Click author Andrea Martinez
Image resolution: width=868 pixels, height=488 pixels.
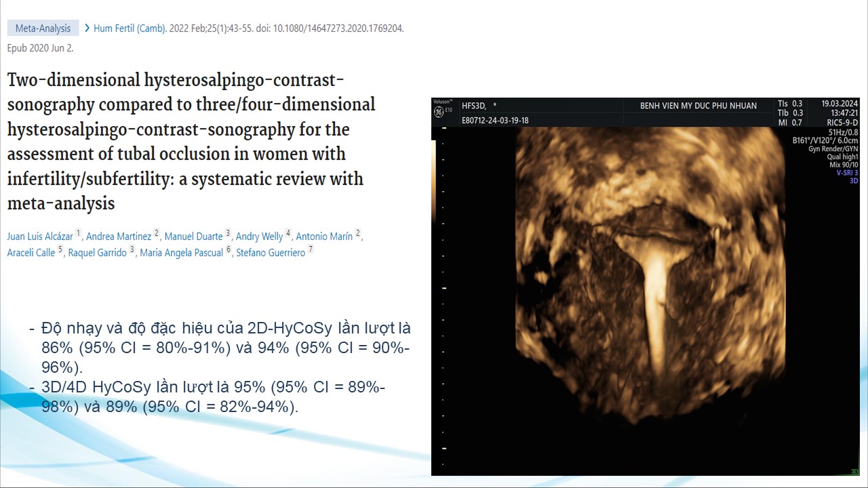coord(119,237)
